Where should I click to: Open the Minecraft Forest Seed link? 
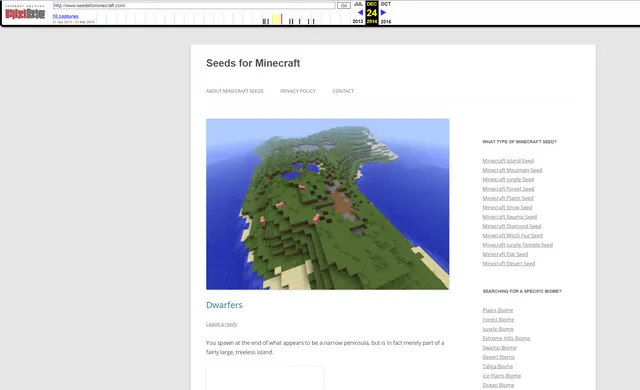(x=508, y=189)
